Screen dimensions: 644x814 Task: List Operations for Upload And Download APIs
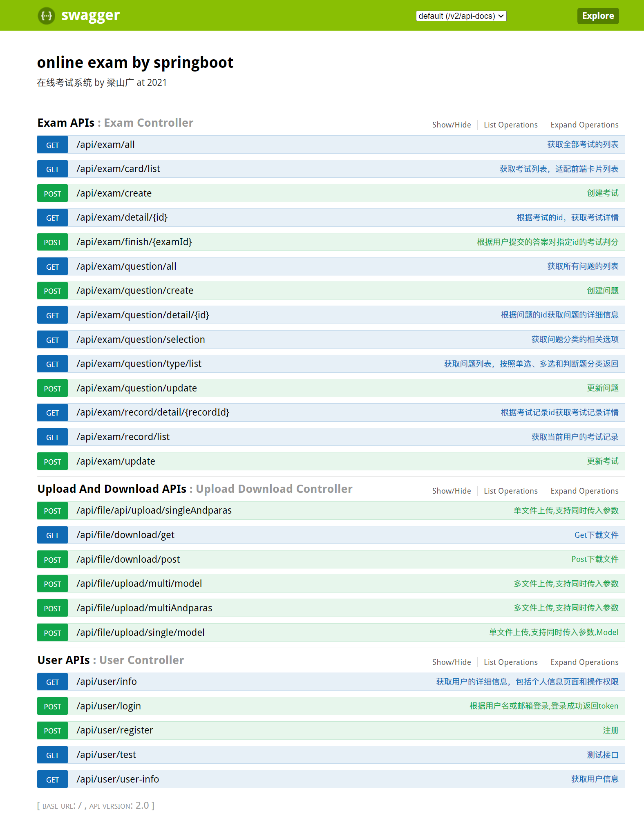[x=510, y=491]
